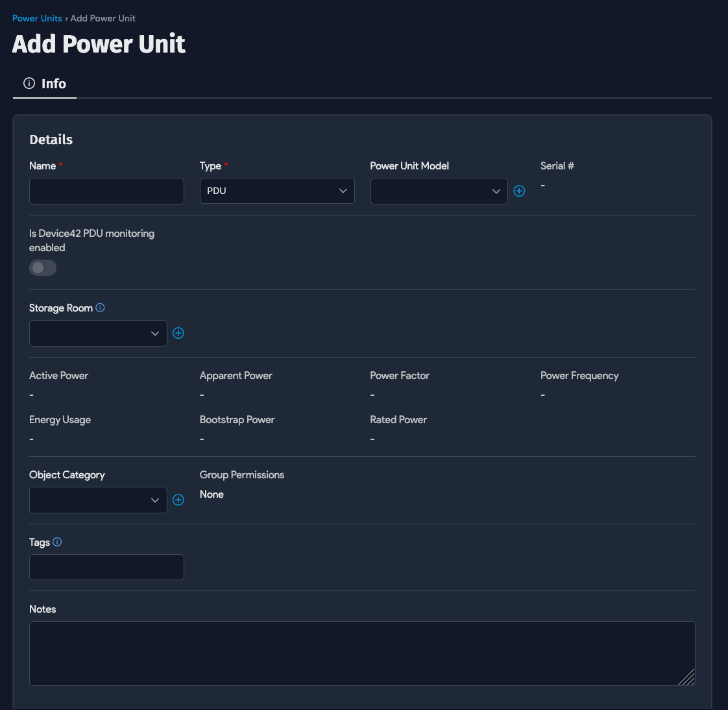Navigate back via Power Units breadcrumb
Image resolution: width=728 pixels, height=710 pixels.
[x=37, y=18]
